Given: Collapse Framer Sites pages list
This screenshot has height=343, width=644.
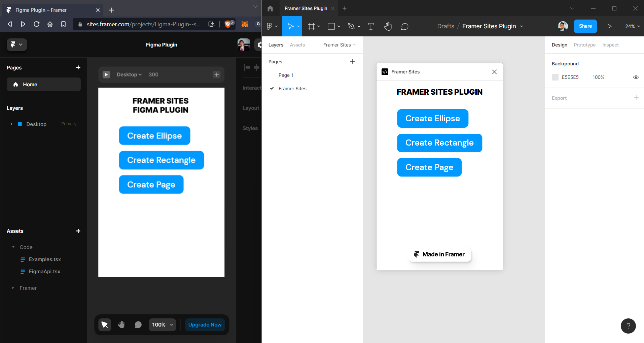Looking at the screenshot, I should 339,45.
